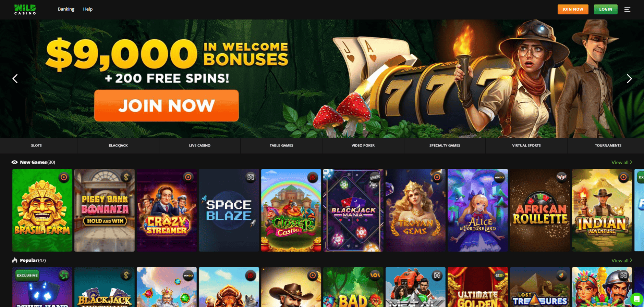Expand View all for Popular games
This screenshot has width=644, height=307.
point(622,260)
